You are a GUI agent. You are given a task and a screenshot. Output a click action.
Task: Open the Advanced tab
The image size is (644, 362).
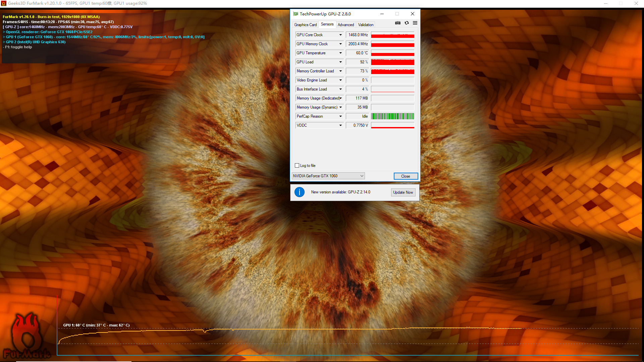pyautogui.click(x=345, y=25)
